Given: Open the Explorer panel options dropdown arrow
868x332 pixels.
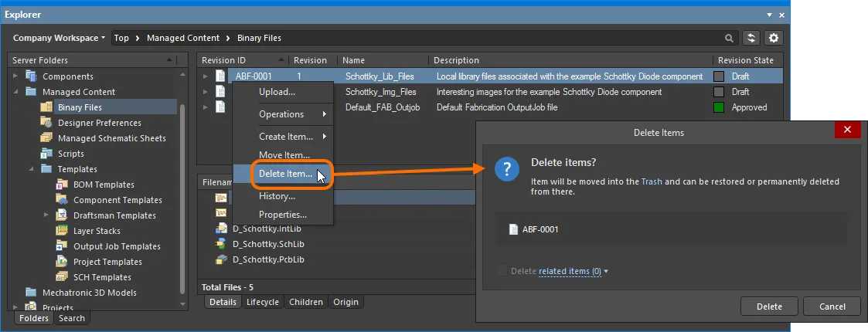Looking at the screenshot, I should pyautogui.click(x=770, y=15).
